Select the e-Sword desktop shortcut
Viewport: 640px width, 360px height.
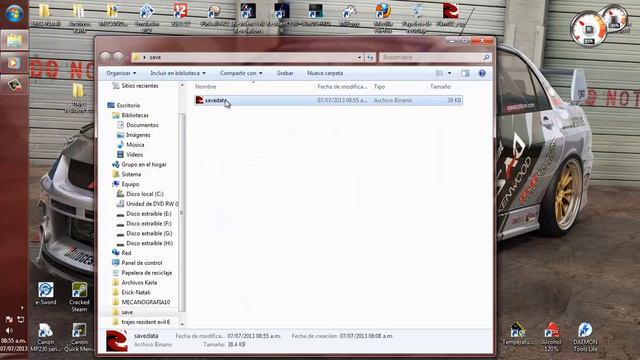coord(46,293)
